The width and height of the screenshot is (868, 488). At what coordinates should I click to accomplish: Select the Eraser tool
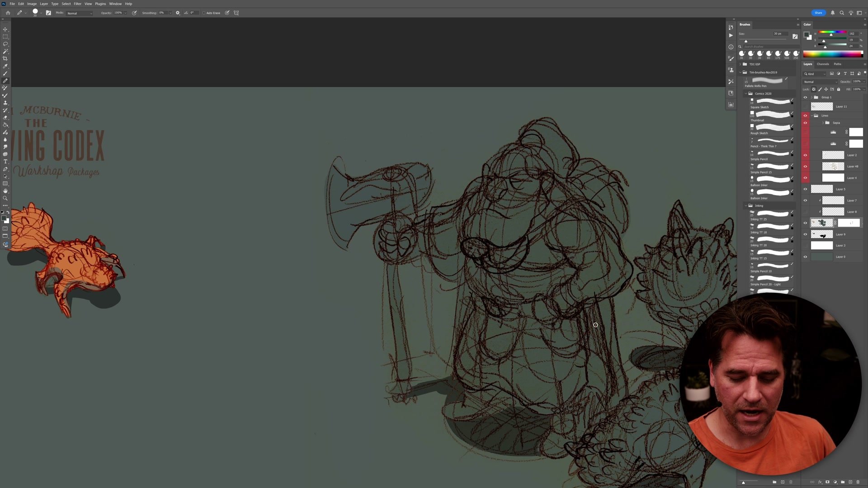[x=5, y=117]
